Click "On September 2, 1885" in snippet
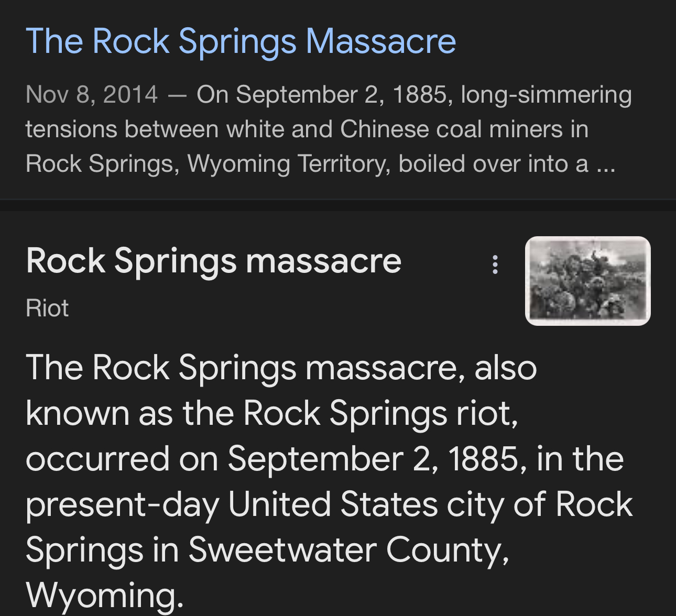 point(321,95)
